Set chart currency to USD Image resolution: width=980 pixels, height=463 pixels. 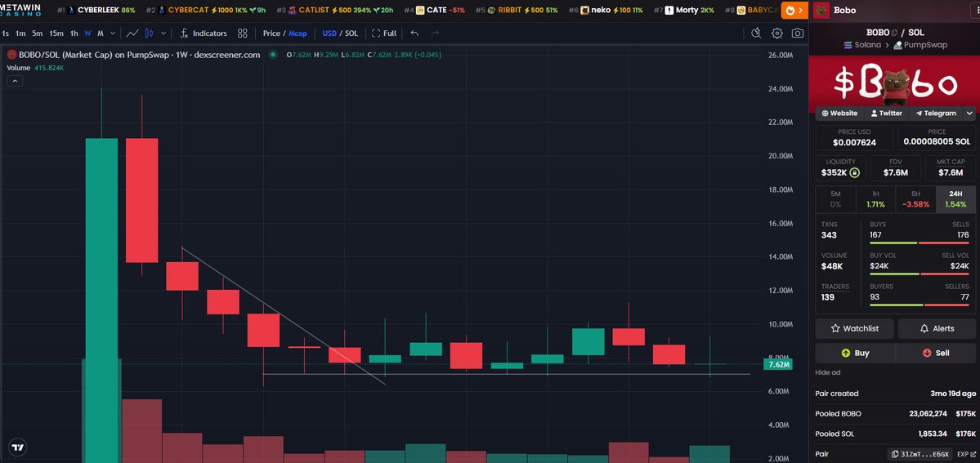pyautogui.click(x=329, y=33)
